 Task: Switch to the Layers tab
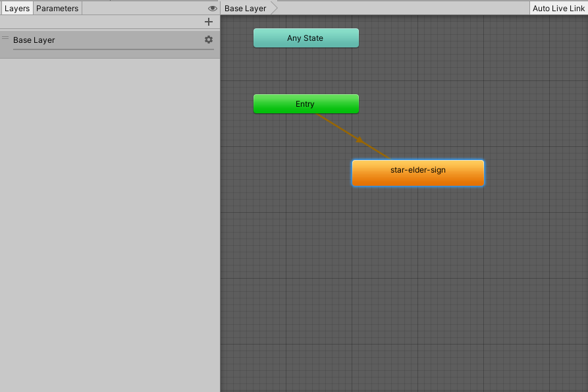tap(17, 9)
